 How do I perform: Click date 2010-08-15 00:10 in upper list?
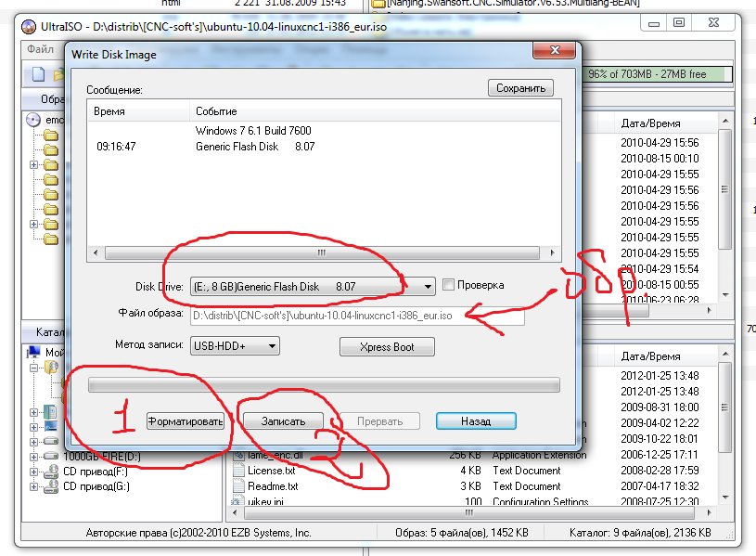(660, 159)
